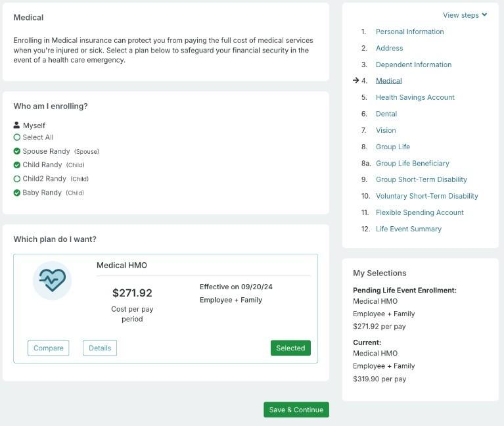This screenshot has height=426, width=504.
Task: Click Save & Continue
Action: pyautogui.click(x=296, y=410)
